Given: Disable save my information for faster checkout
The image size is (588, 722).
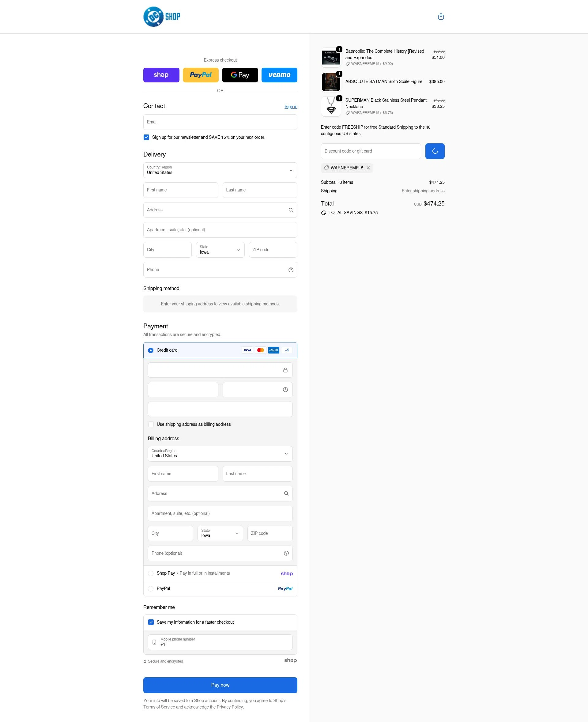Looking at the screenshot, I should point(151,622).
